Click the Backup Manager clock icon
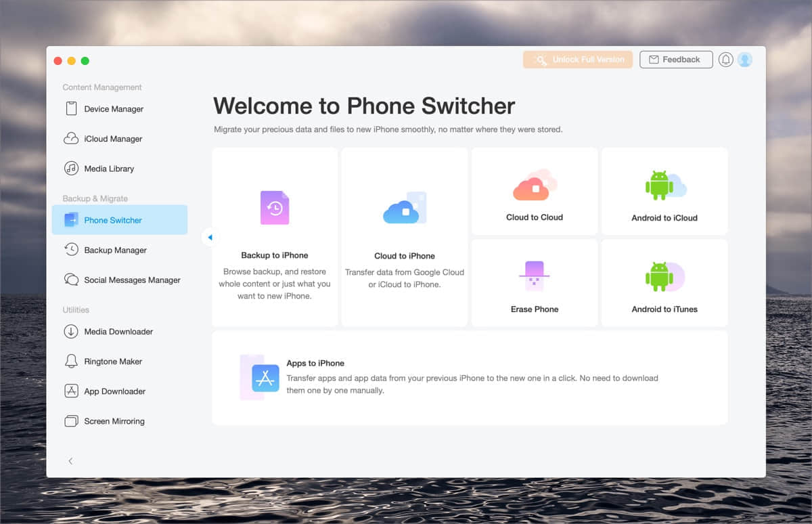 tap(71, 250)
